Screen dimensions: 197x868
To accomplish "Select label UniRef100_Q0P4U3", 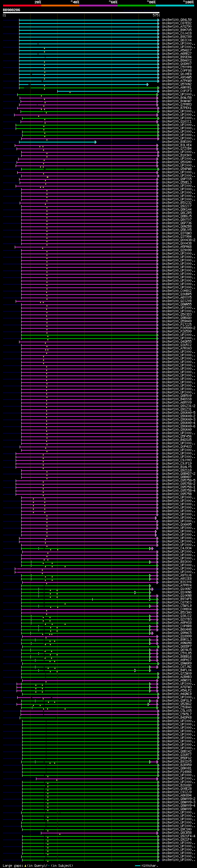I will point(177,446).
